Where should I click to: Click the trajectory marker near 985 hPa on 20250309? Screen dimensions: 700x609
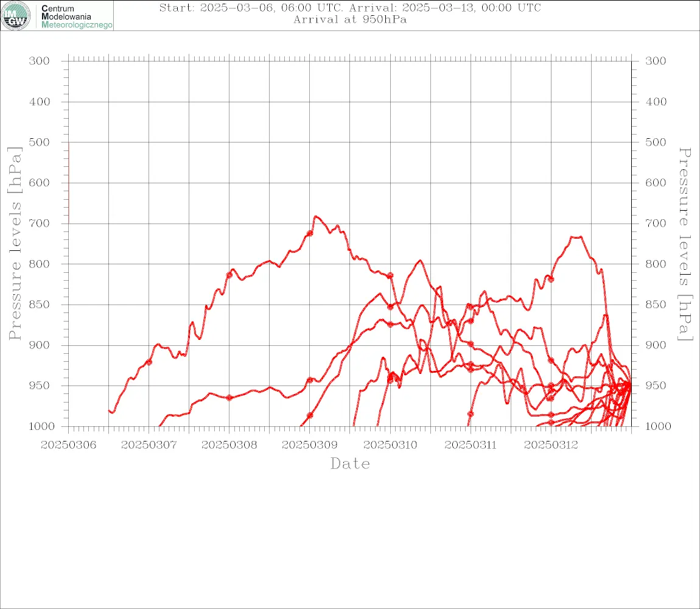[x=310, y=415]
